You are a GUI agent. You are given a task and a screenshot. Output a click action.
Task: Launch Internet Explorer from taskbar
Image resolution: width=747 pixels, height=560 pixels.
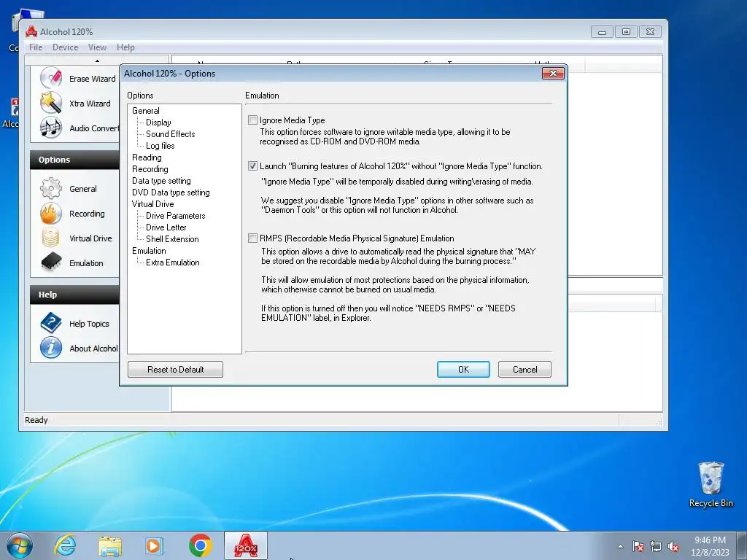click(x=65, y=545)
